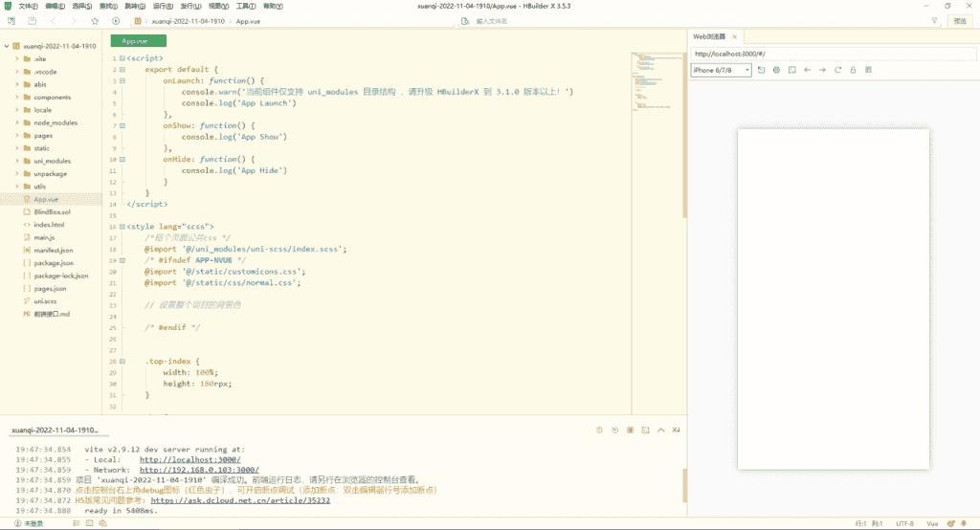Click the filter funnel icon at top right
Image resolution: width=980 pixels, height=530 pixels.
click(934, 21)
